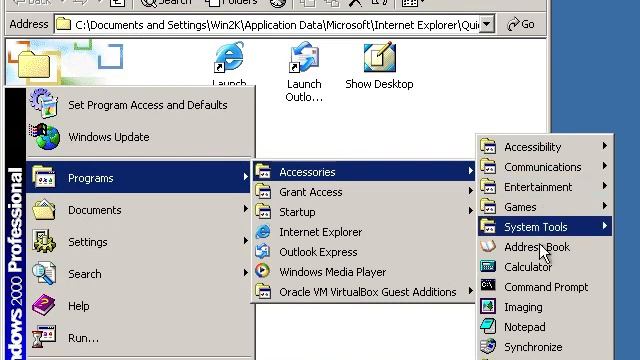Launch Internet Explorer from Programs menu
This screenshot has width=640, height=360.
tap(364, 232)
